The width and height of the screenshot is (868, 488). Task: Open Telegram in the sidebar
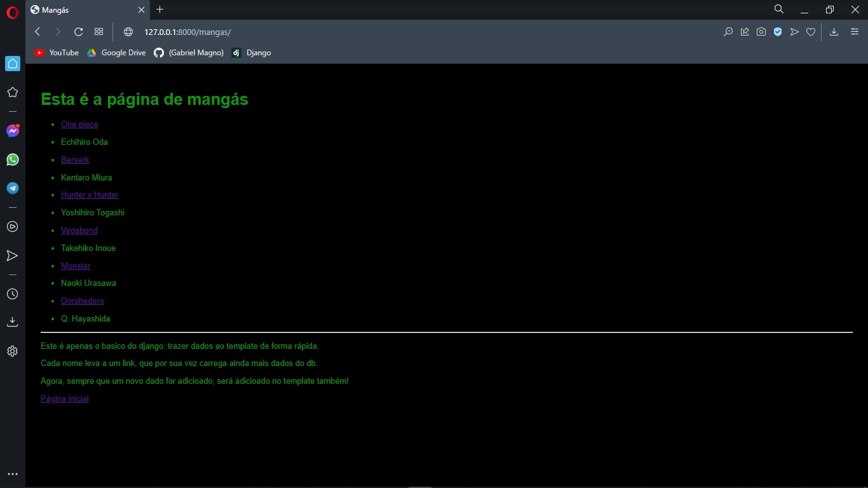[x=12, y=188]
